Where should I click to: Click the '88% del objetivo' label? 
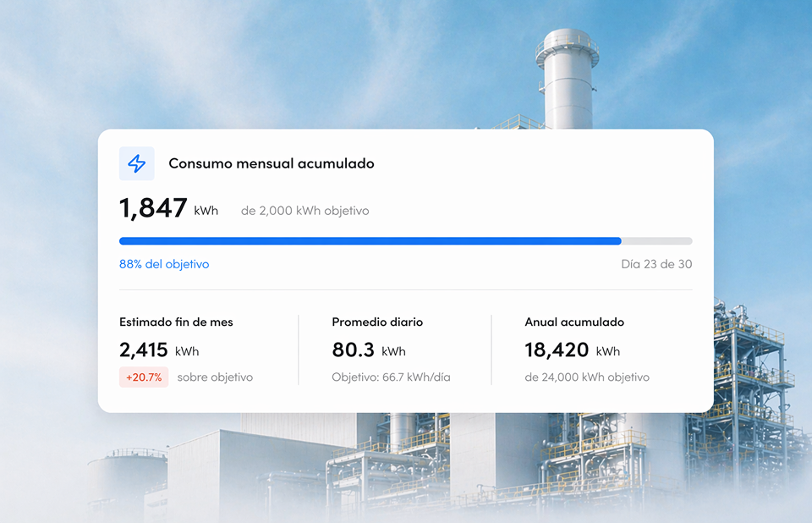click(x=164, y=264)
